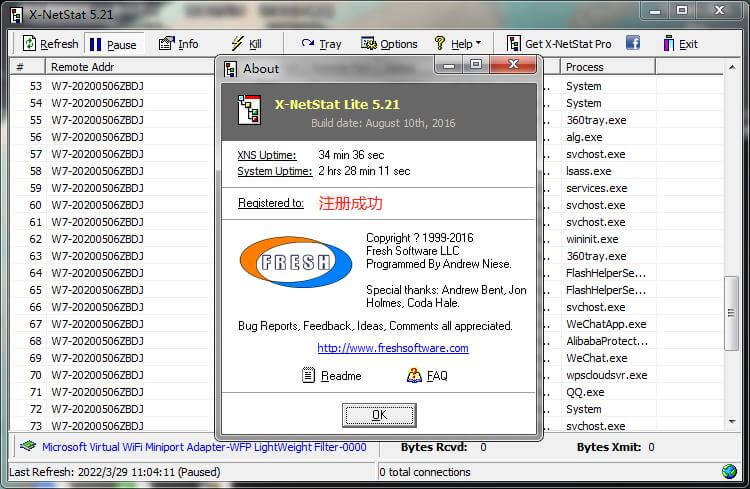
Task: Click the Bytes Xmit label
Action: 608,447
